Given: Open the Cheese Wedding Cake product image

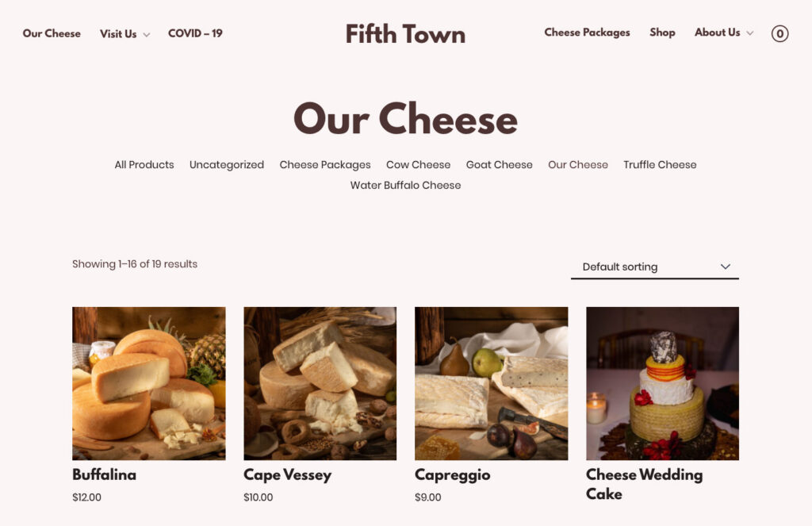Looking at the screenshot, I should (662, 383).
